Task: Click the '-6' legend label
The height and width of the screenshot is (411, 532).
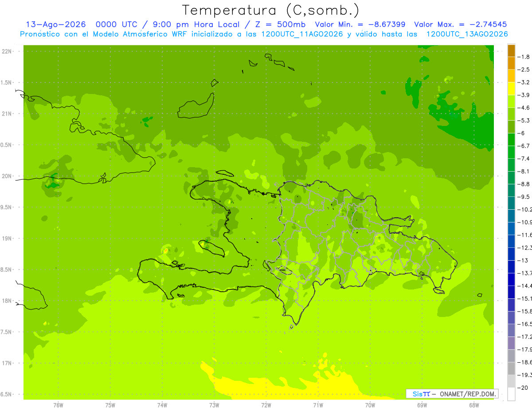Action: click(x=522, y=133)
